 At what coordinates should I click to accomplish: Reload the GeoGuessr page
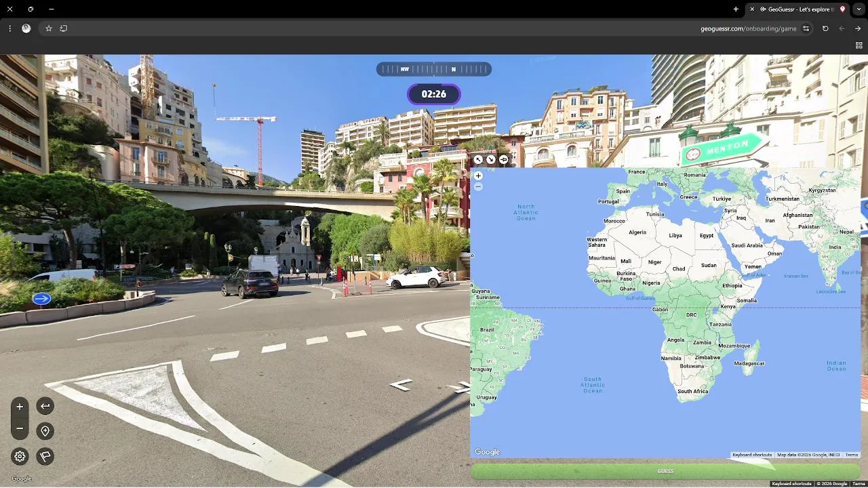coord(825,28)
